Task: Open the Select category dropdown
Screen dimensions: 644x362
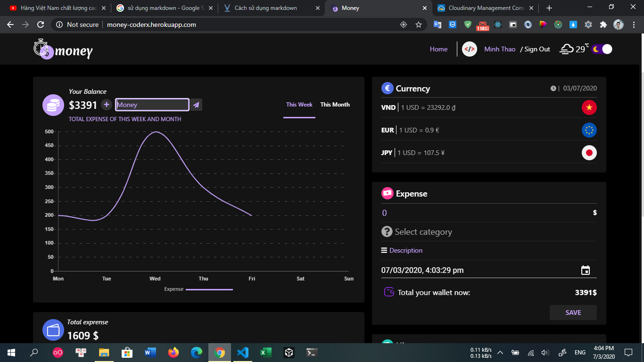Action: coord(423,231)
